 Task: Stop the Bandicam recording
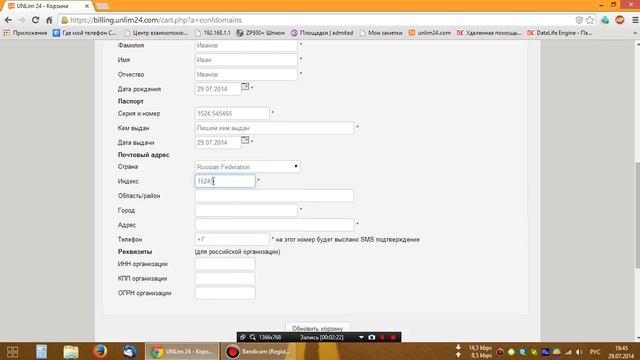click(x=393, y=338)
